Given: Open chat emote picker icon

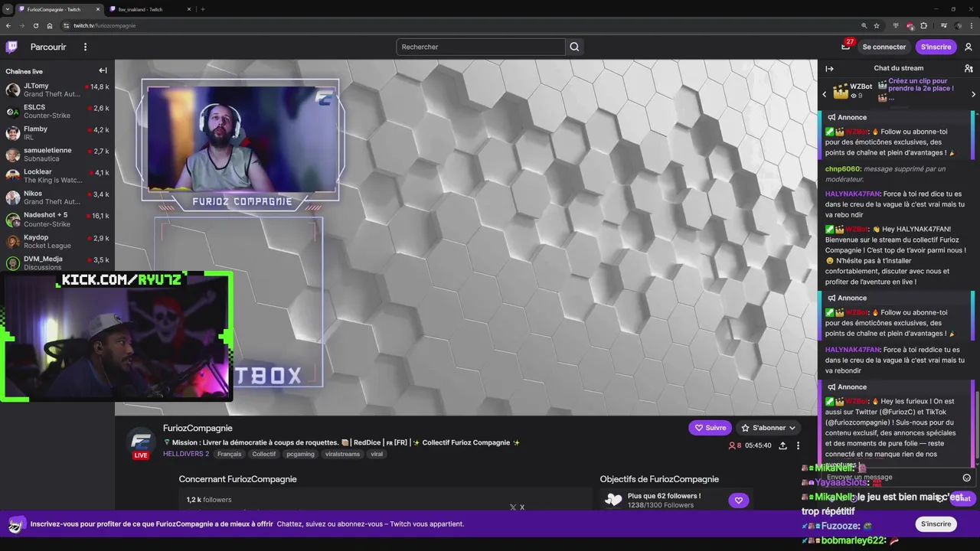Looking at the screenshot, I should click(966, 478).
